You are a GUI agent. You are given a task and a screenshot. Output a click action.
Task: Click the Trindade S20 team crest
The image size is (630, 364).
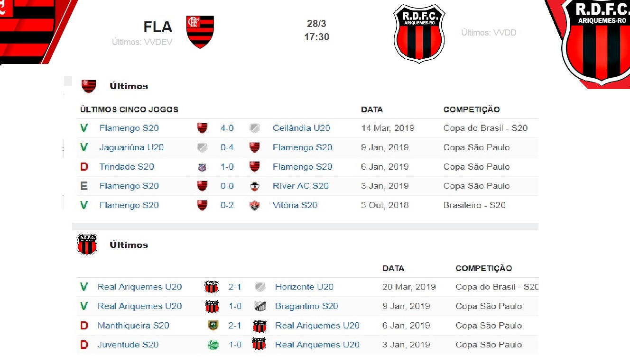(202, 167)
